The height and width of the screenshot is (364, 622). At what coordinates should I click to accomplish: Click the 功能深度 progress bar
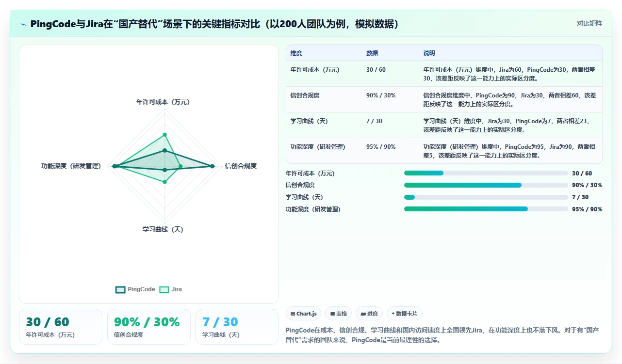[486, 209]
